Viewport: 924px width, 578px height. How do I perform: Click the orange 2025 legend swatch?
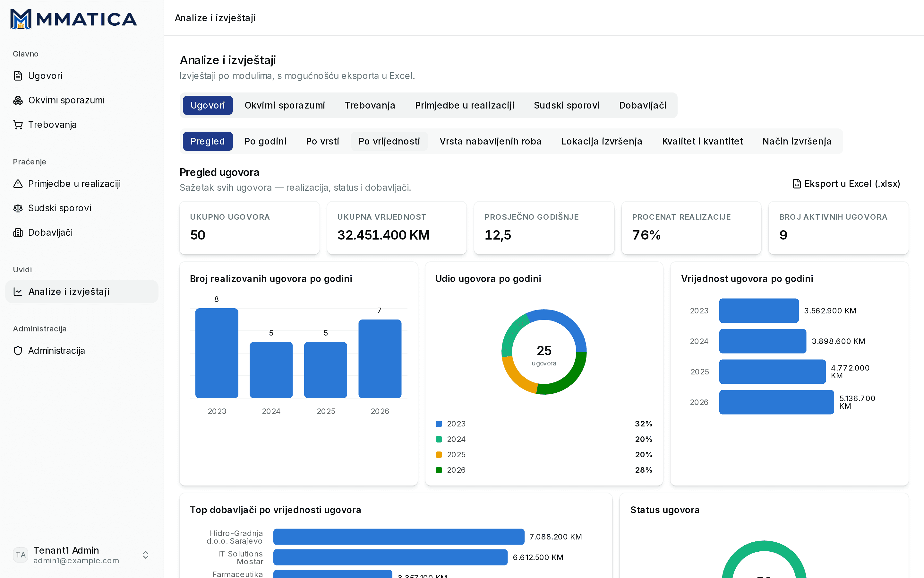[439, 454]
